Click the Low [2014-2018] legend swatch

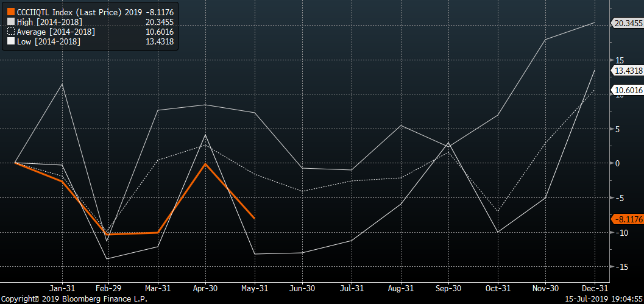click(10, 41)
